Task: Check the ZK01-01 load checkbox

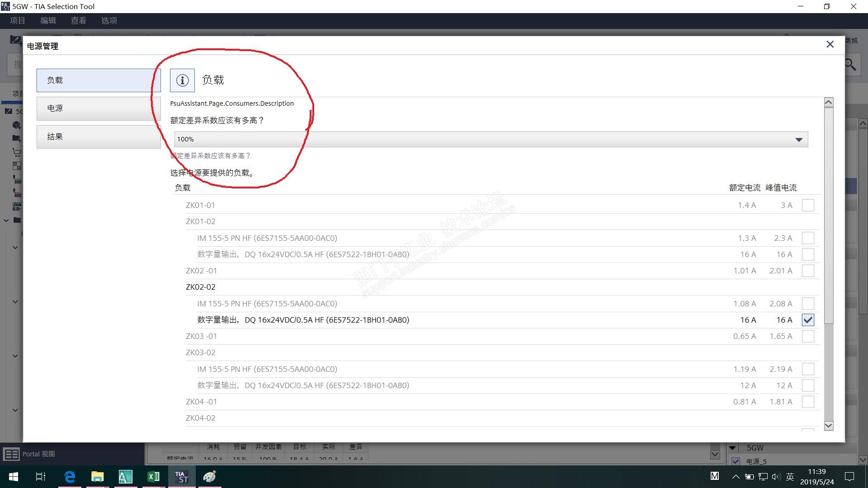Action: (807, 205)
